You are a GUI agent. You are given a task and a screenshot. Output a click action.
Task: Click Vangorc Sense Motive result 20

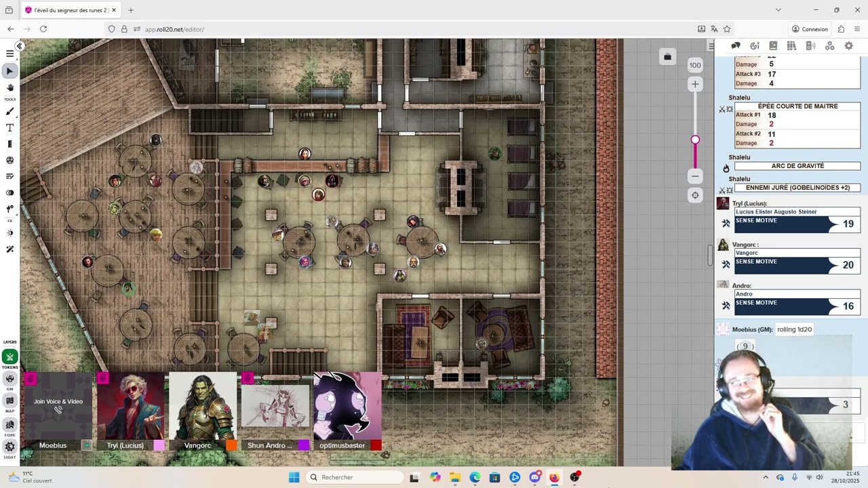(848, 265)
